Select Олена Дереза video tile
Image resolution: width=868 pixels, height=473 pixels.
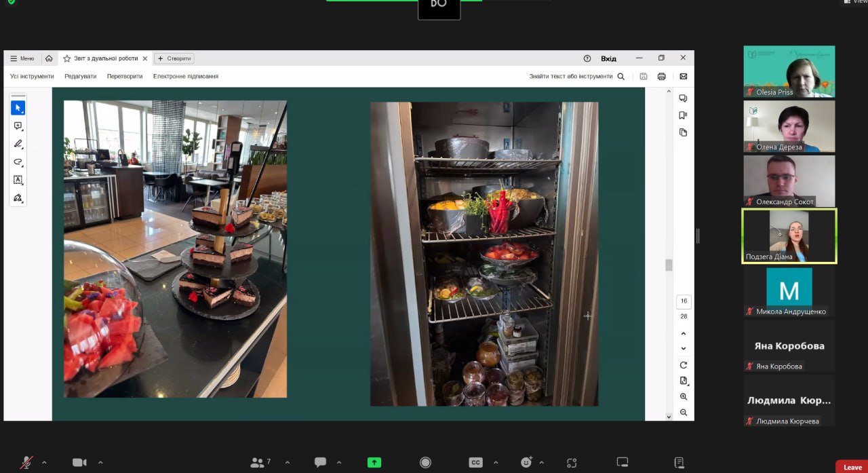click(789, 126)
